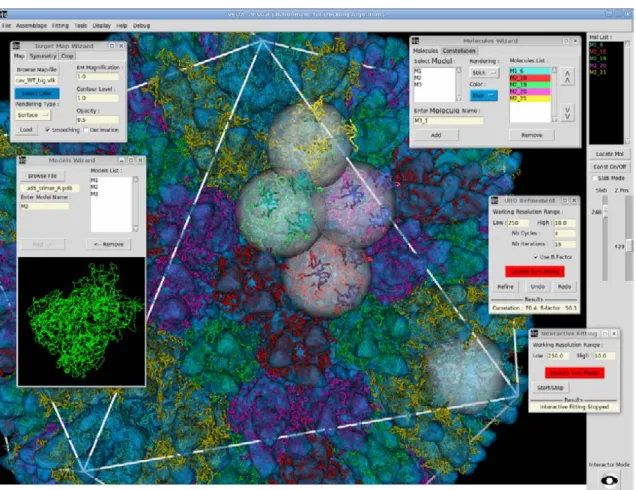636x490 pixels.
Task: Select the yellow molecule row in Molecules List
Action: pyautogui.click(x=530, y=99)
